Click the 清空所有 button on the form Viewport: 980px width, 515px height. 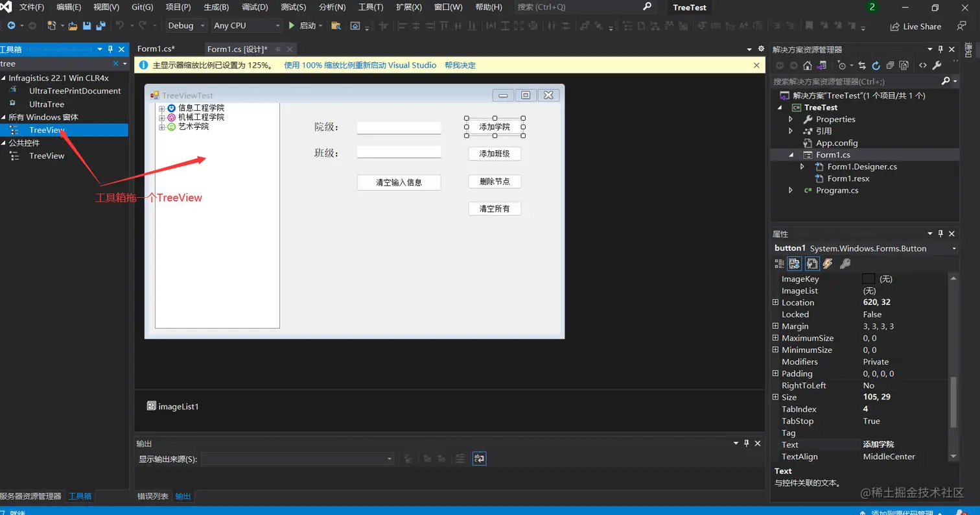[x=495, y=209]
